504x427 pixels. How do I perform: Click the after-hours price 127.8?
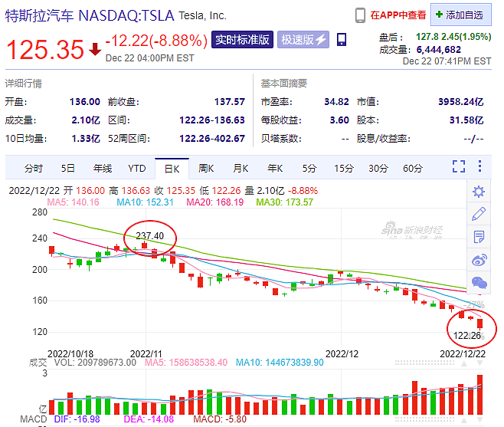pyautogui.click(x=427, y=37)
